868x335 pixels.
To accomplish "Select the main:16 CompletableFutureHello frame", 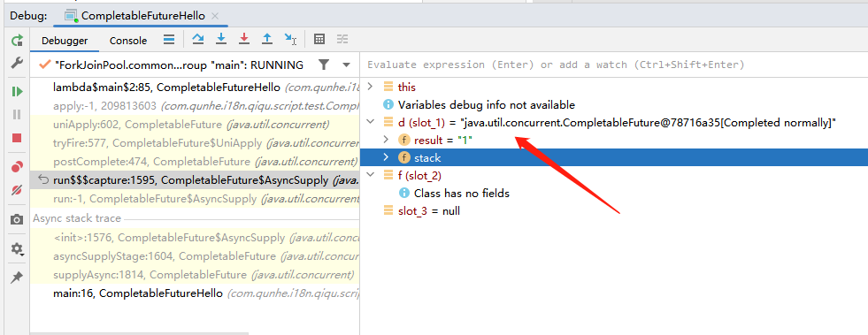I will click(195, 293).
